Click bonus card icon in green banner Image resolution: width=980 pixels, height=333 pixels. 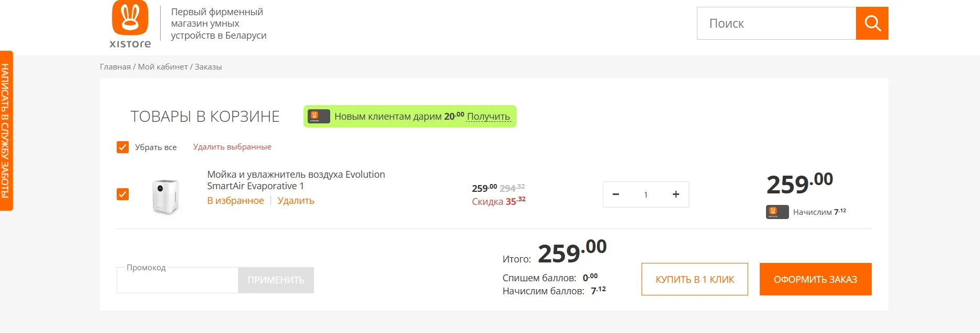319,116
